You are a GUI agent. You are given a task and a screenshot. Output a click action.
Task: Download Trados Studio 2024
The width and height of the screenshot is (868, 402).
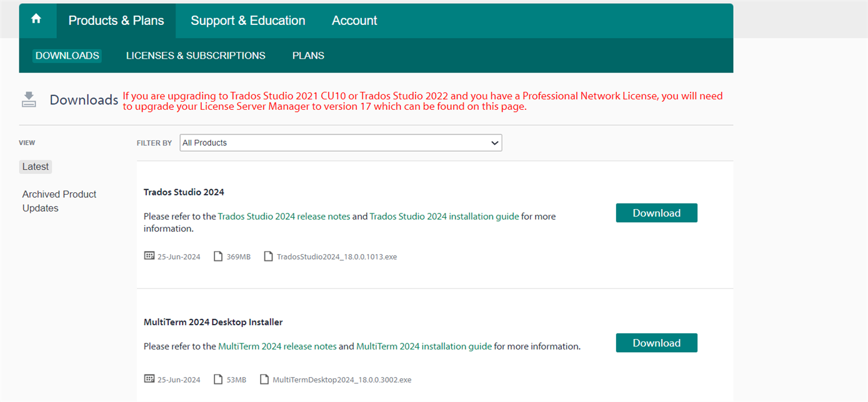coord(656,213)
